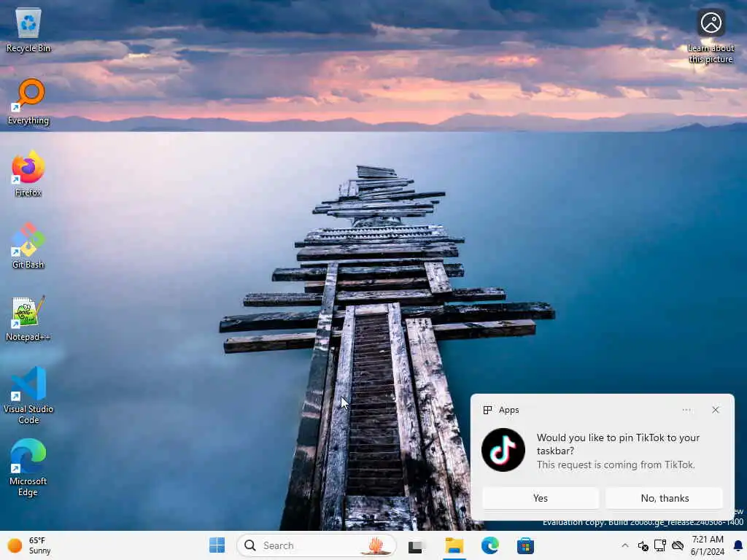Select the Notepad++ desktop shortcut
Image resolution: width=747 pixels, height=560 pixels.
point(28,318)
